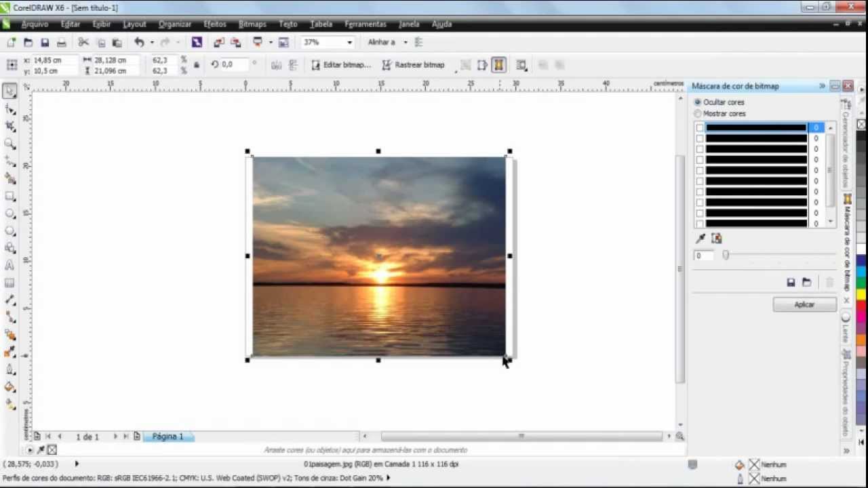Viewport: 868px width, 488px height.
Task: Toggle the Bitmap color mask docker button
Action: click(x=498, y=65)
